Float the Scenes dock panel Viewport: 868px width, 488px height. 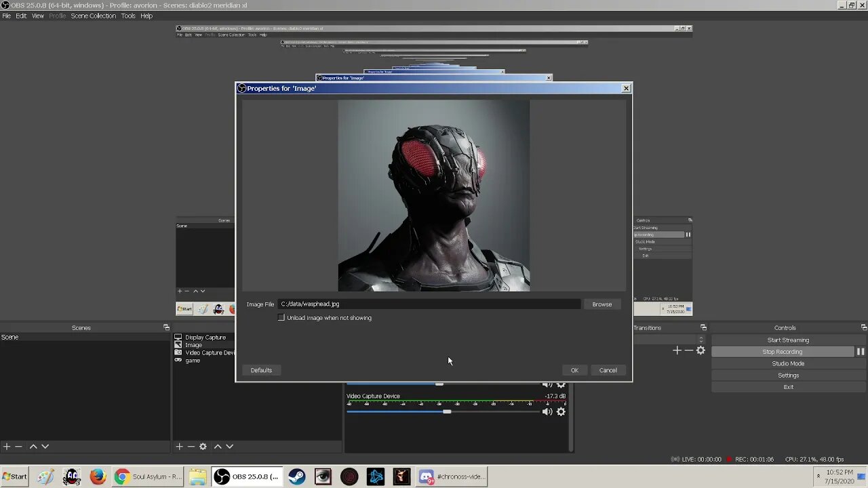click(166, 328)
